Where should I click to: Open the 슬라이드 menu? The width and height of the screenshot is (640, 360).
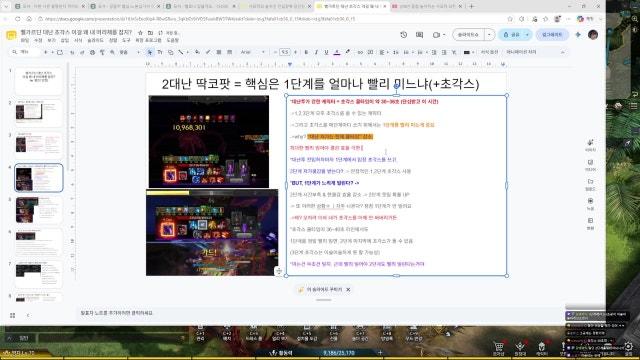click(95, 40)
